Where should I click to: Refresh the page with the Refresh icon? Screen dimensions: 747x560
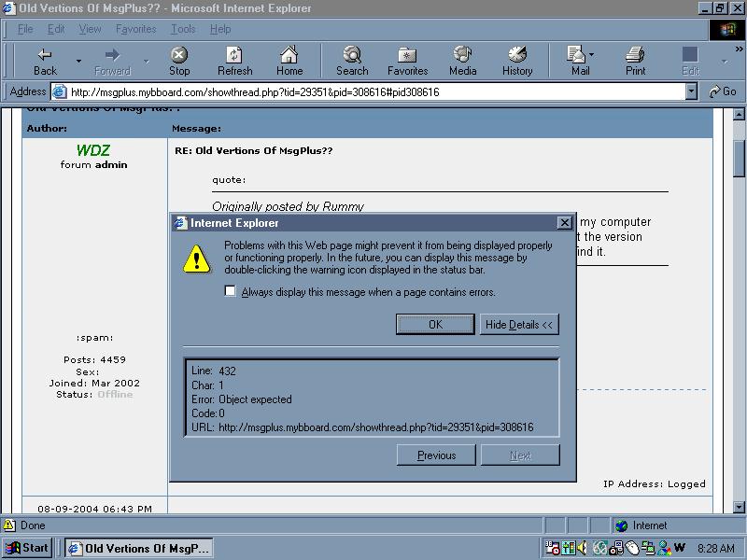pos(234,55)
